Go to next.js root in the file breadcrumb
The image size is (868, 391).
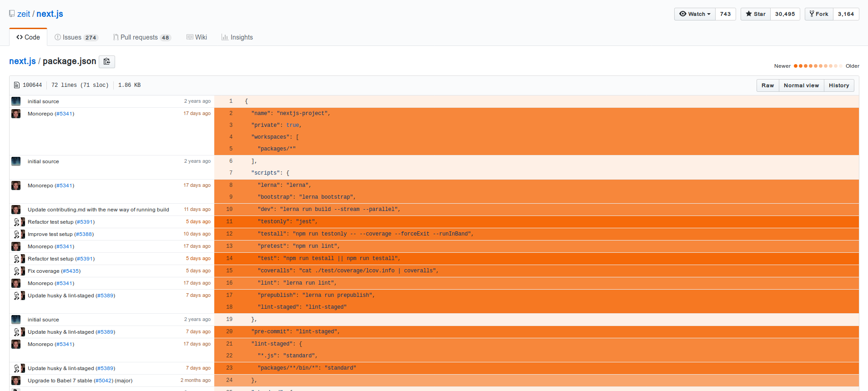(x=22, y=61)
